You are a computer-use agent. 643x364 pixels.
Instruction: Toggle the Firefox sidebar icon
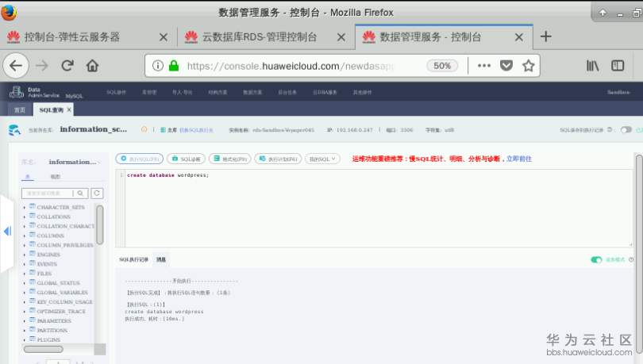(618, 66)
